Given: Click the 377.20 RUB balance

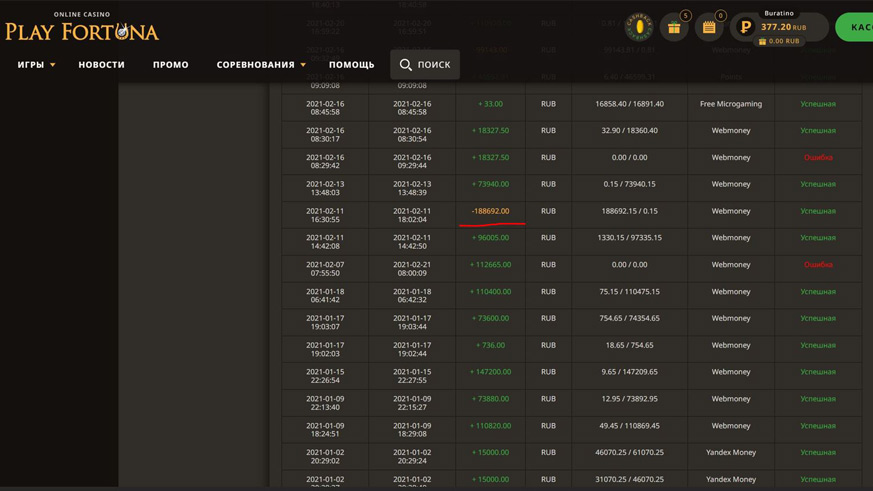Looking at the screenshot, I should (x=783, y=27).
